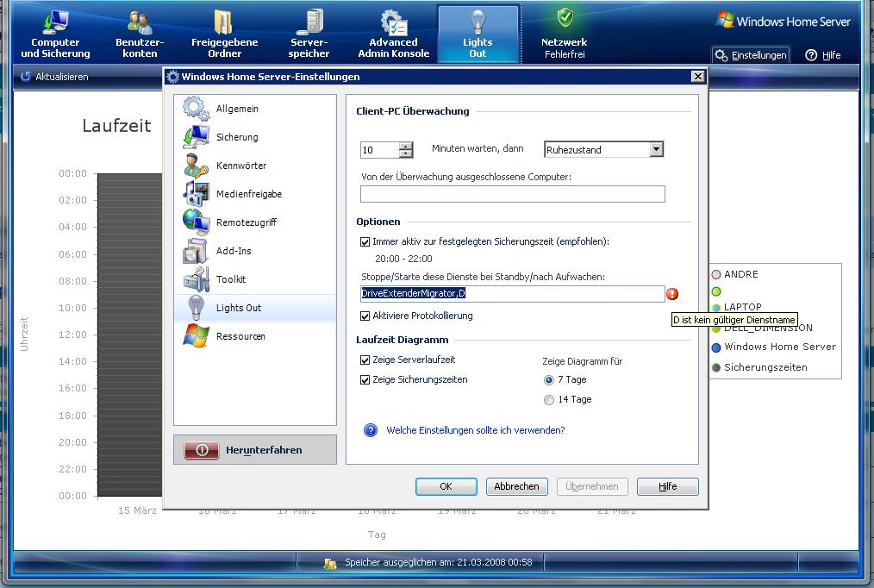874x588 pixels.
Task: Select the 14 Tage radio button
Action: 549,400
